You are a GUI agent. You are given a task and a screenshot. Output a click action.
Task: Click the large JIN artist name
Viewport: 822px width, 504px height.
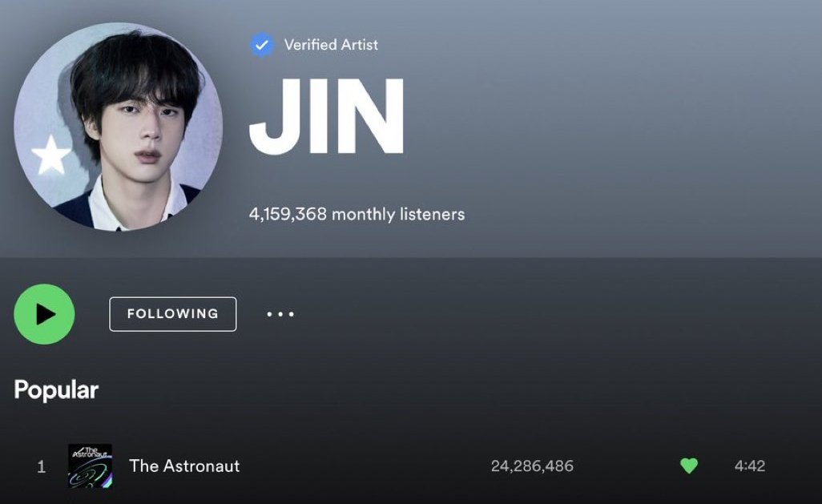(327, 116)
